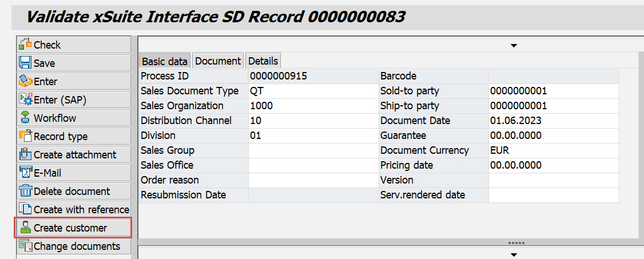Collapse the upper panel with arrow
The width and height of the screenshot is (644, 259).
(514, 45)
